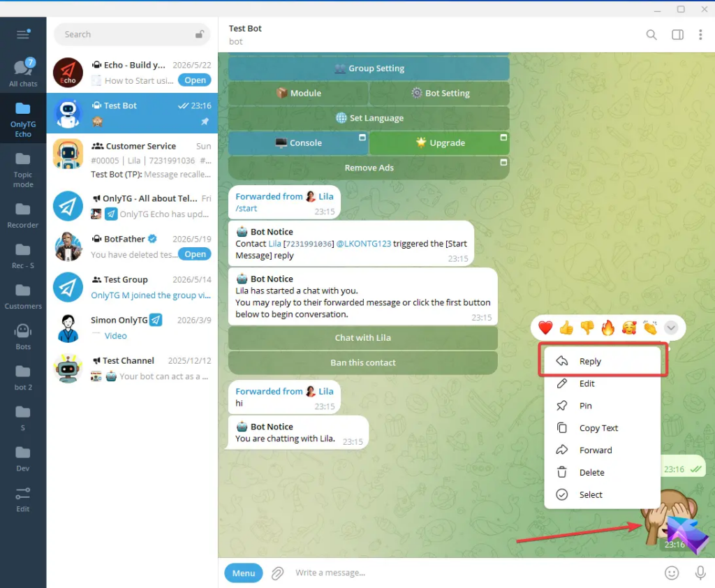This screenshot has height=588, width=715.
Task: React with the red heart emoji
Action: (x=545, y=328)
